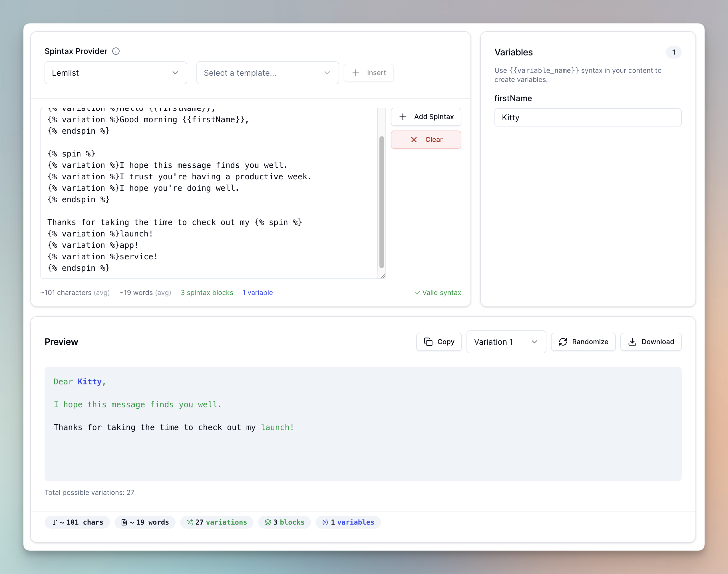This screenshot has height=574, width=728.
Task: Click the '1 variable' status text
Action: tap(258, 293)
